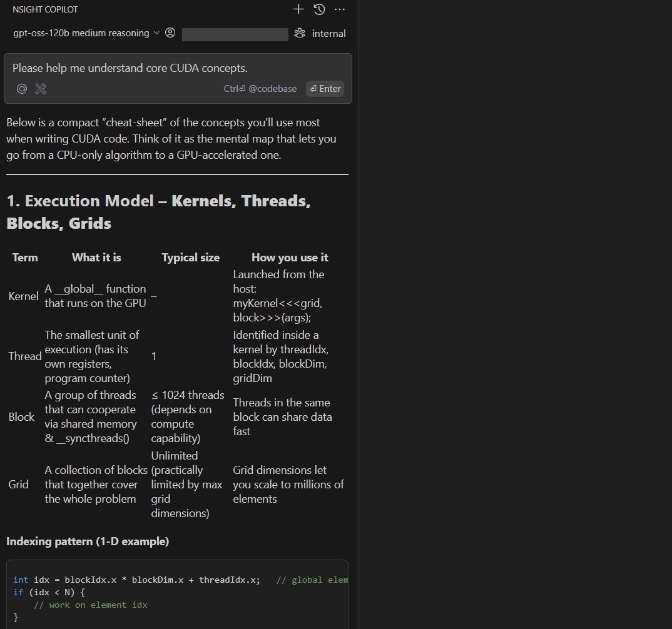The image size is (672, 629).
Task: Click the user account profile icon
Action: pyautogui.click(x=170, y=33)
